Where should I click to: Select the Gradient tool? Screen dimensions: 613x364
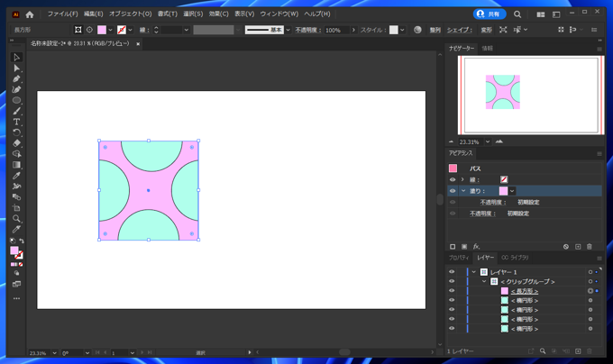pos(16,165)
